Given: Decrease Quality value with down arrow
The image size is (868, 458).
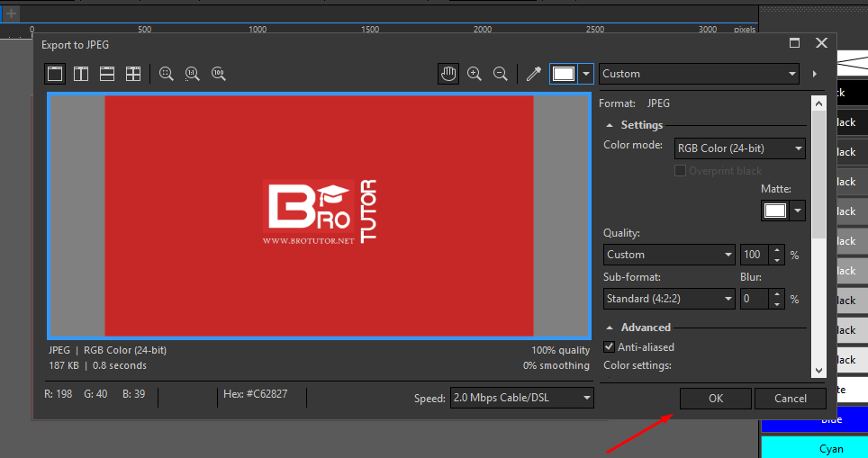Looking at the screenshot, I should 777,260.
